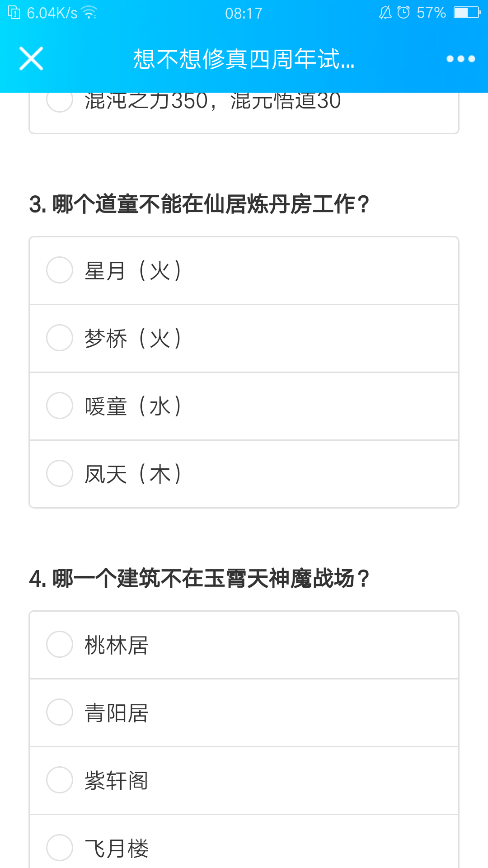The image size is (488, 868).
Task: Choose the 紫轩阁 answer option
Action: [244, 780]
